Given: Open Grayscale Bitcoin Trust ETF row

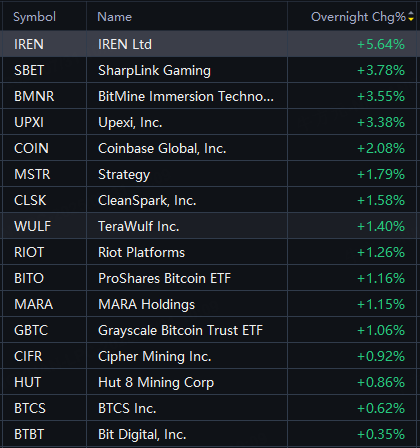Looking at the screenshot, I should [x=210, y=330].
